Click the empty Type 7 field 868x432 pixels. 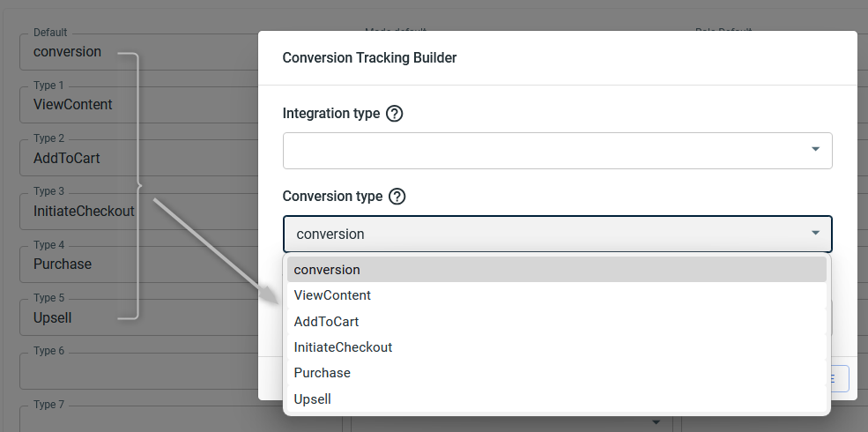[138, 419]
